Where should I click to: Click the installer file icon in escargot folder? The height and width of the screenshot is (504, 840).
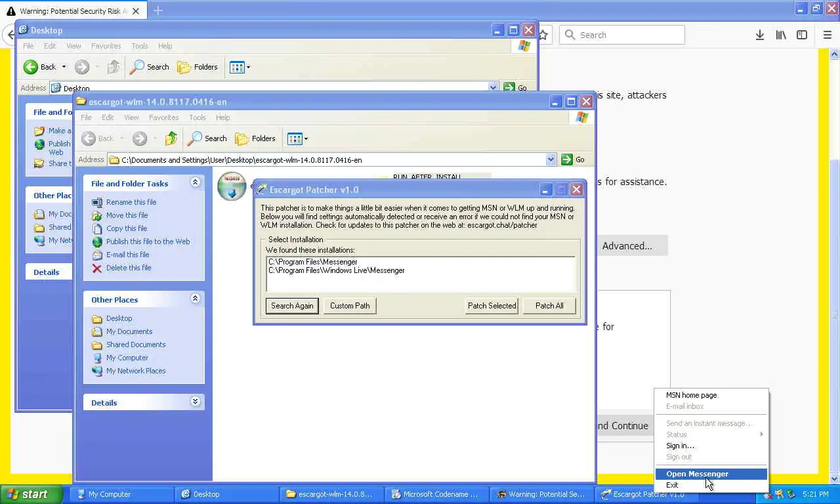[x=232, y=186]
